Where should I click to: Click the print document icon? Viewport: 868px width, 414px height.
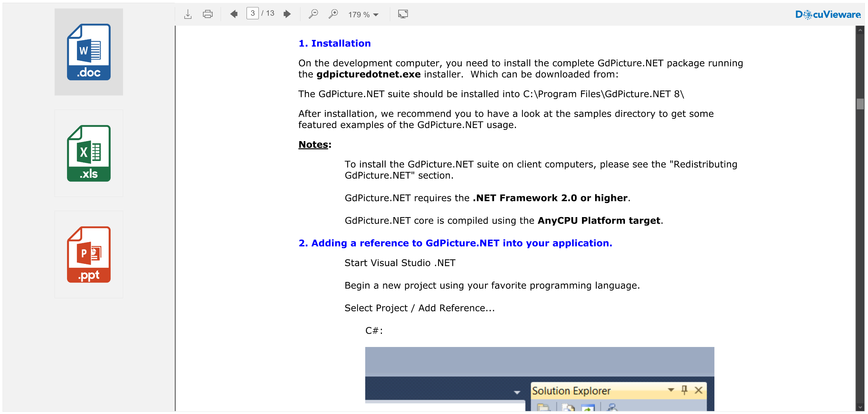pyautogui.click(x=207, y=14)
